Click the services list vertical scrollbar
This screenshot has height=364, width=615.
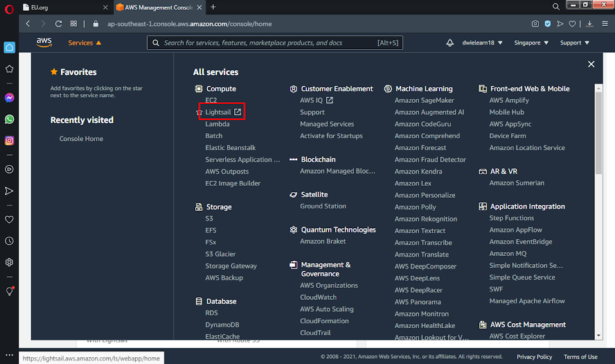click(599, 133)
